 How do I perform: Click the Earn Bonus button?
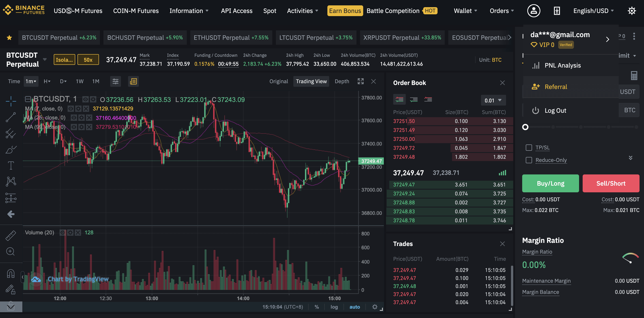pos(345,11)
